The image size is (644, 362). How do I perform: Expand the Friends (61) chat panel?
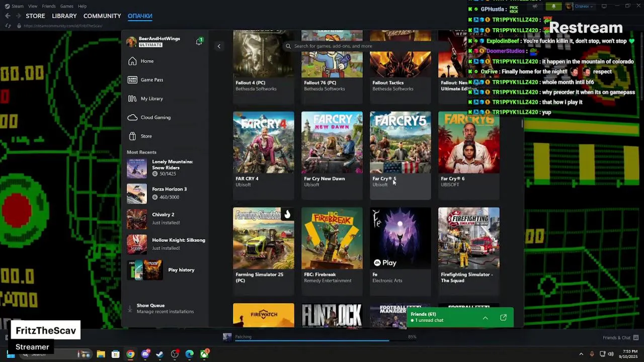coord(485,318)
